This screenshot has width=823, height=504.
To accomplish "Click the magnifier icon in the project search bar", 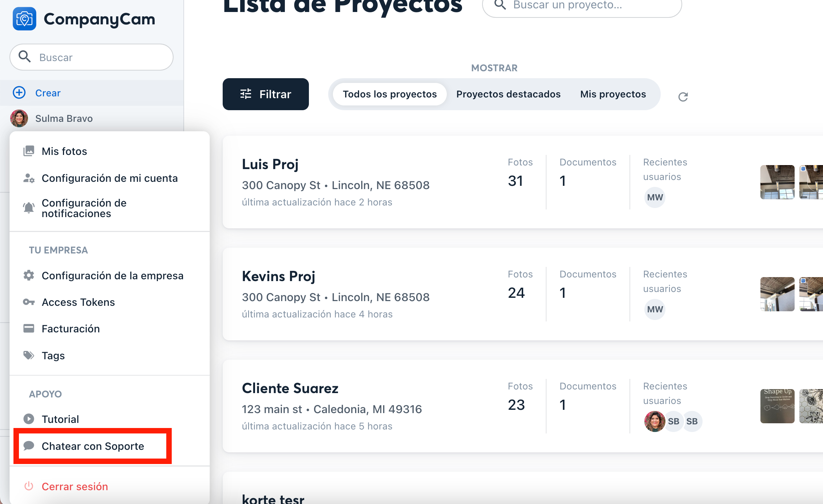I will coord(500,5).
